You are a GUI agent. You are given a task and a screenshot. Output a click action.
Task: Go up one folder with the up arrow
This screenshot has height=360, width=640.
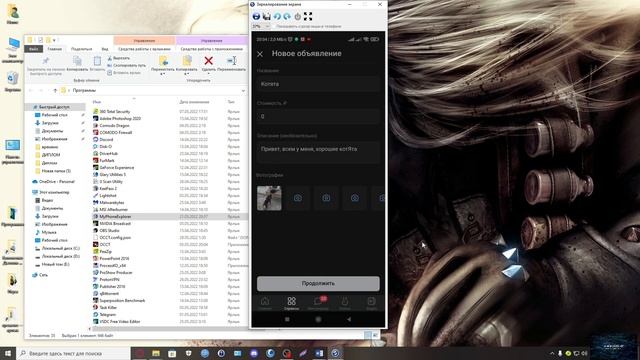click(x=55, y=90)
